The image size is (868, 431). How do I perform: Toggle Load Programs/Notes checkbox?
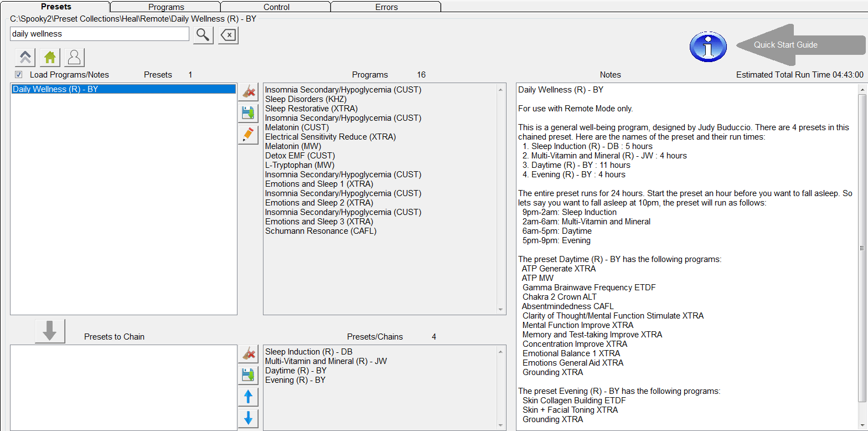[19, 75]
